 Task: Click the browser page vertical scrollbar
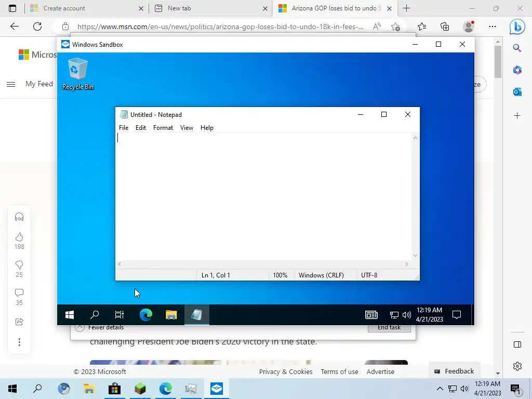coord(498,61)
